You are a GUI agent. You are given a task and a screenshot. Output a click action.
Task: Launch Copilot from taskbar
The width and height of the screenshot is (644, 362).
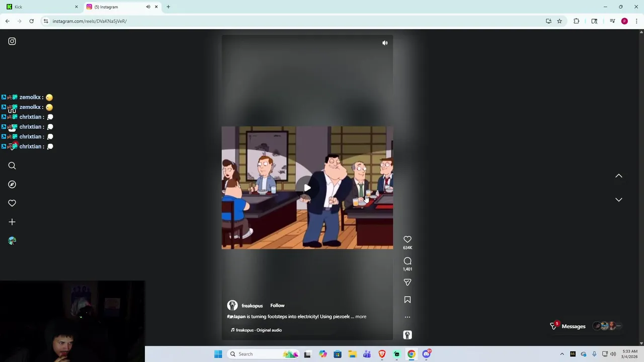point(323,354)
